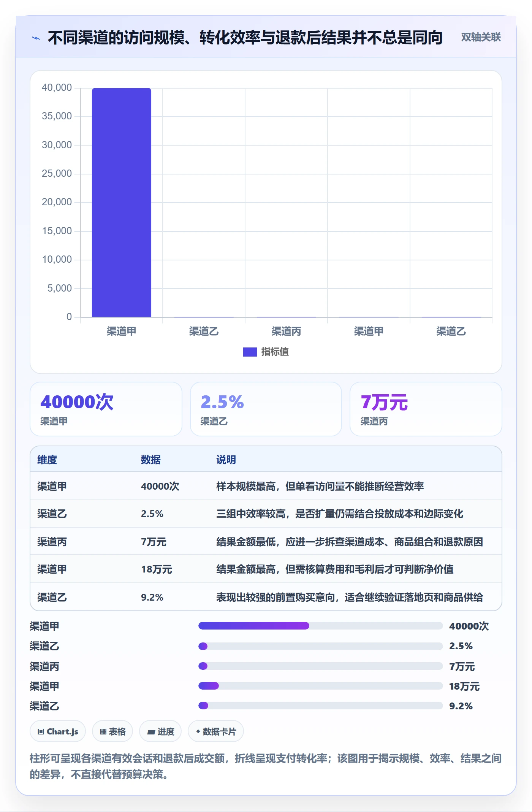Click the 20,000 y-axis label
The width and height of the screenshot is (532, 812).
tap(57, 202)
